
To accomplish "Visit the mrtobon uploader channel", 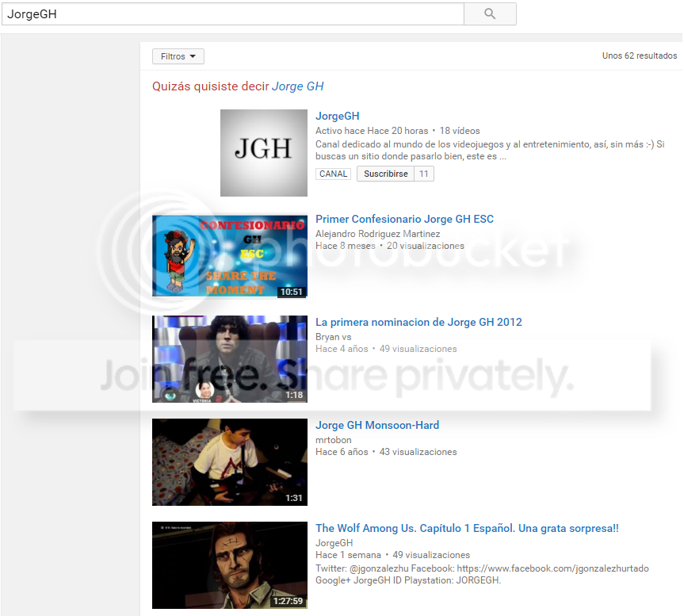I will coord(333,440).
